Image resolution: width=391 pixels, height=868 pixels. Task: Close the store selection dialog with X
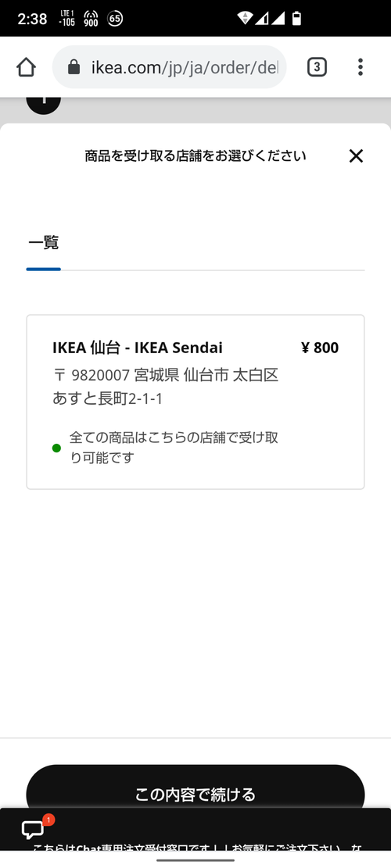356,156
